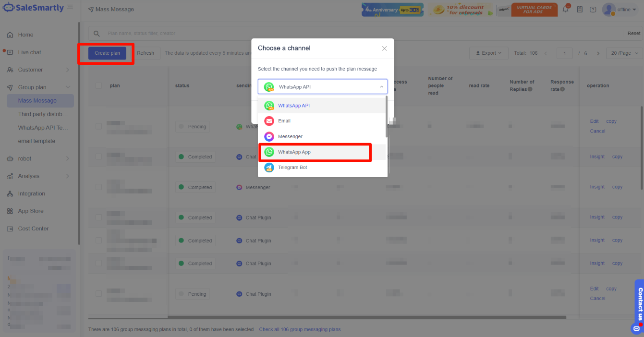Click the Email channel icon in list

269,121
